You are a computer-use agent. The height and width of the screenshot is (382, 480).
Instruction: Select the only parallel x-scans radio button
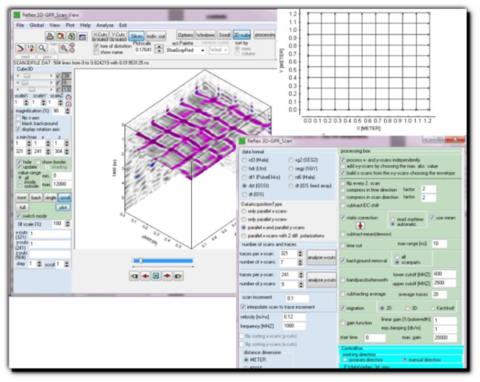pyautogui.click(x=244, y=211)
